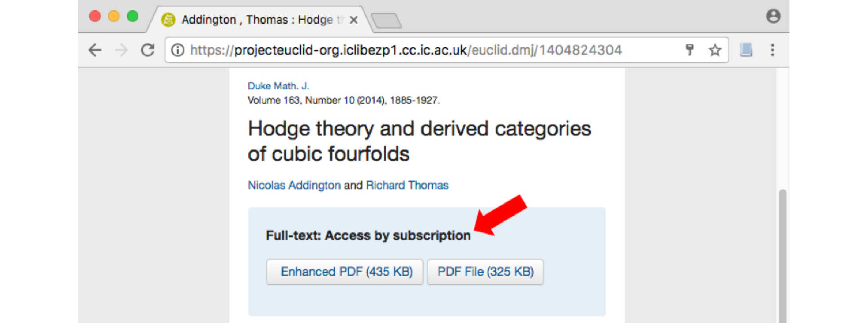The height and width of the screenshot is (323, 868).
Task: Open author Richard Thomas's link
Action: click(x=407, y=185)
